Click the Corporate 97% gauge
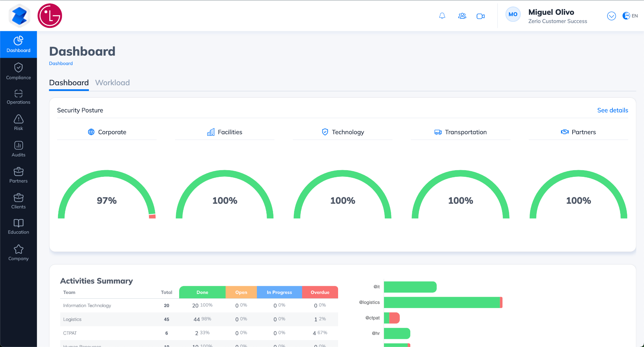Viewport: 644px width, 347px height. [107, 194]
